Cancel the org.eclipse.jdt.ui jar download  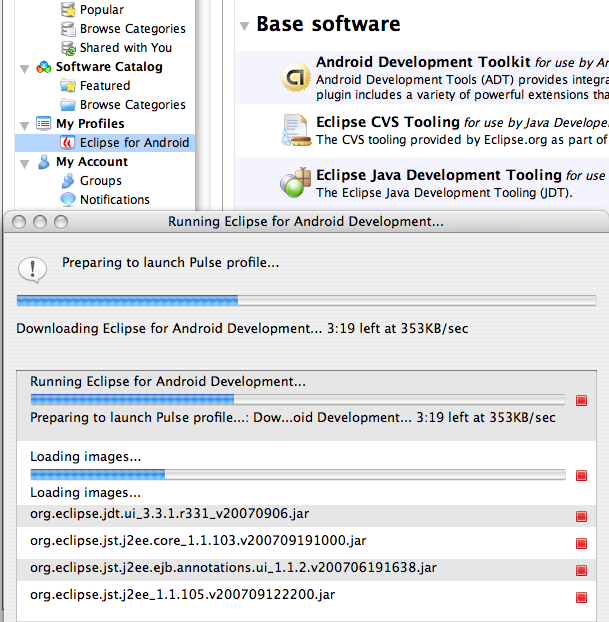coord(581,516)
